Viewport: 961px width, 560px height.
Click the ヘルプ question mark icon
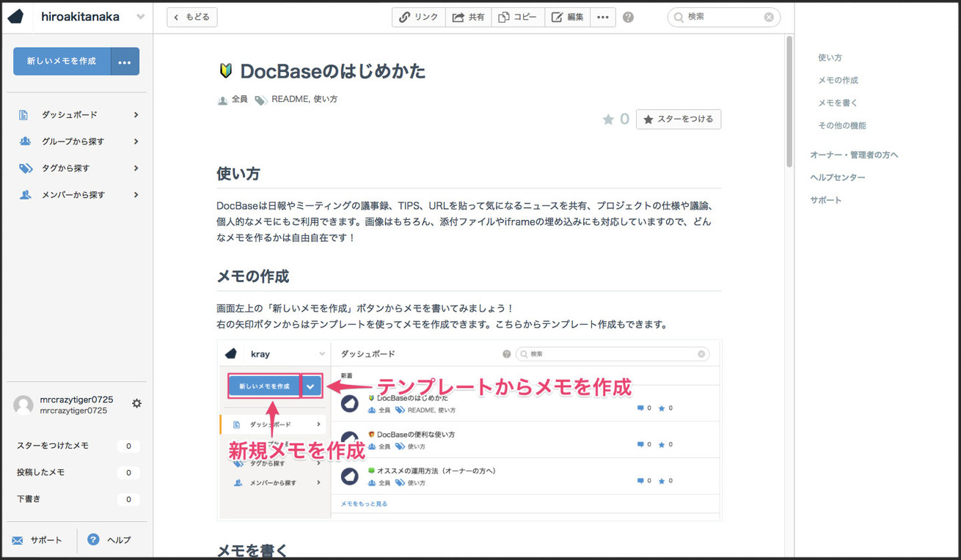[x=93, y=539]
